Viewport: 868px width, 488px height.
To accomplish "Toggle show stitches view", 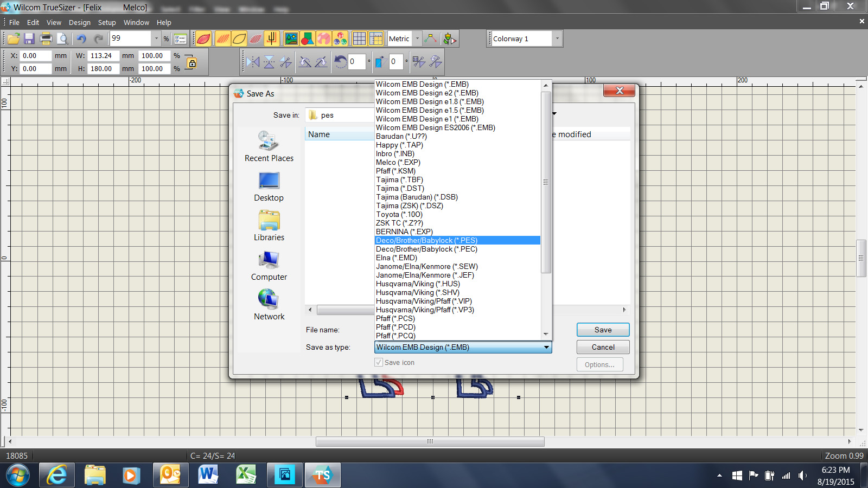I will (222, 38).
